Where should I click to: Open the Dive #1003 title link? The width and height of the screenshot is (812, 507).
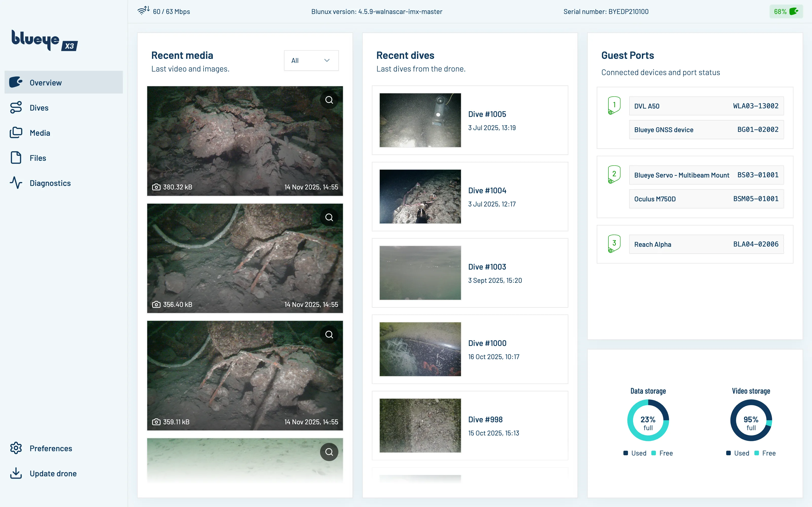coord(487,267)
